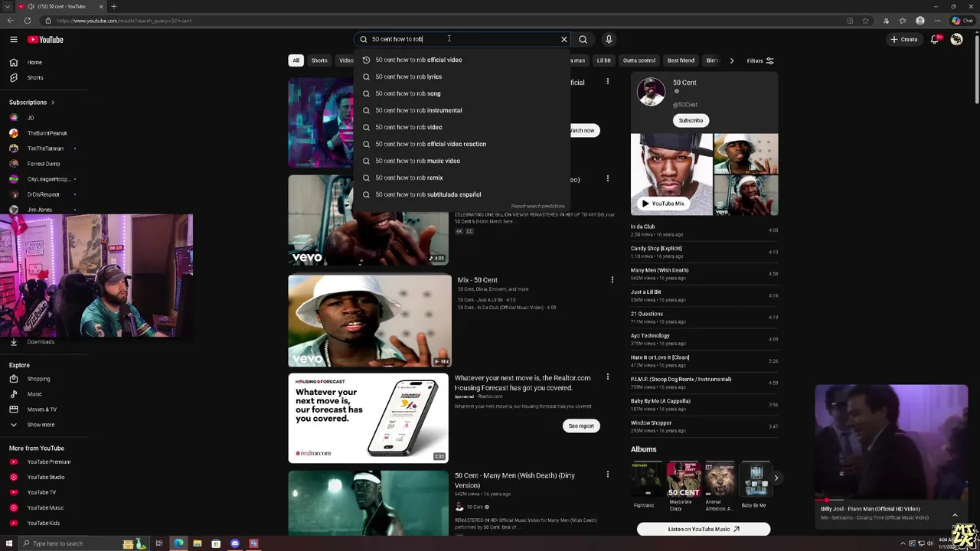Select the Shorts filter chip
Viewport: 980px width, 551px height.
[x=319, y=60]
